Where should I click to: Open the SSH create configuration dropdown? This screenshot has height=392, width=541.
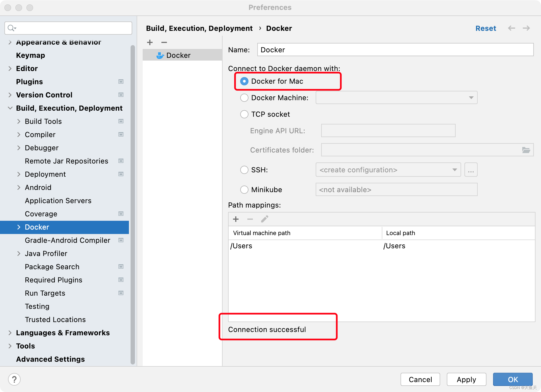(x=455, y=170)
